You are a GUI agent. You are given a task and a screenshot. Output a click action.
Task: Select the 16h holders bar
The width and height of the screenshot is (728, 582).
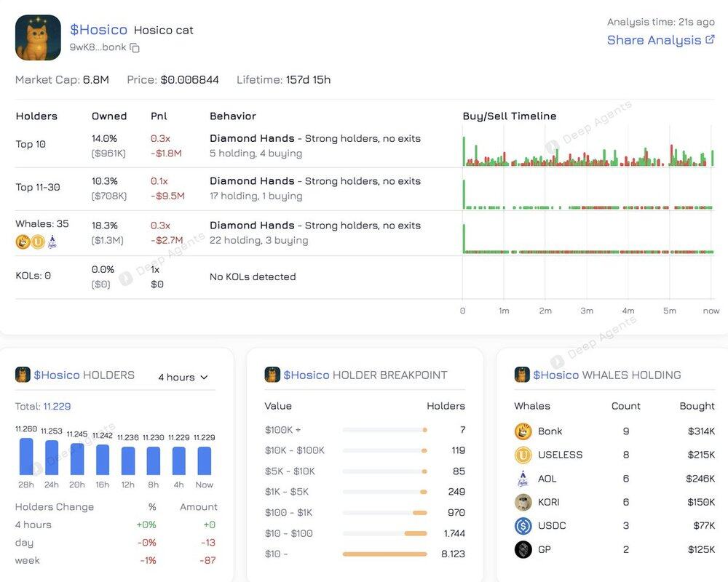(x=103, y=460)
